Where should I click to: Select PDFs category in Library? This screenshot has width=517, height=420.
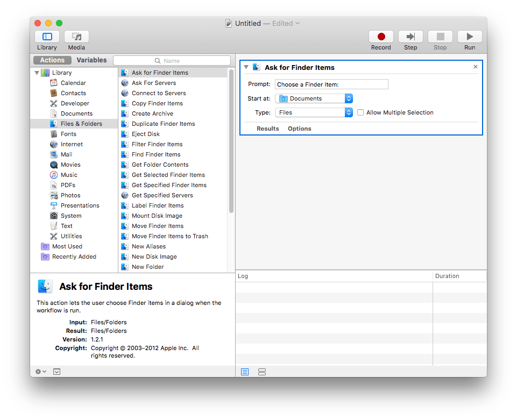[68, 185]
